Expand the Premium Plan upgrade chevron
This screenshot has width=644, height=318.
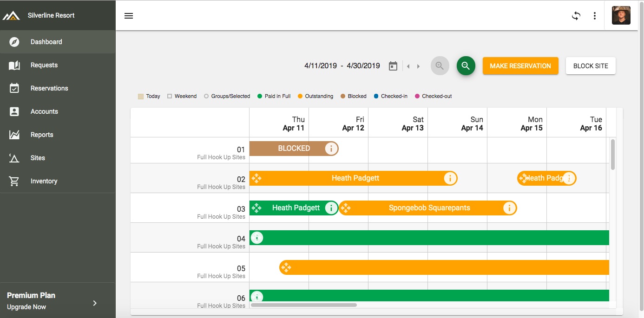click(x=95, y=303)
